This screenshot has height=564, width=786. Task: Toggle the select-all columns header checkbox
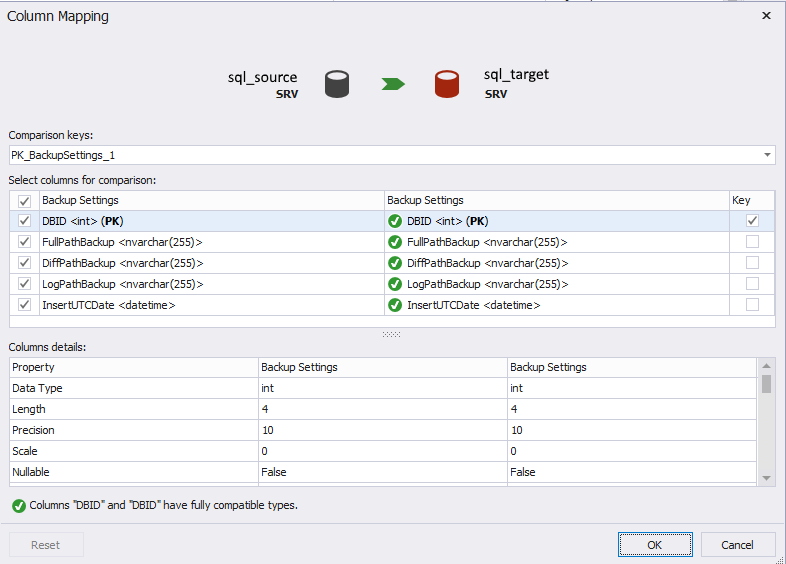point(25,201)
